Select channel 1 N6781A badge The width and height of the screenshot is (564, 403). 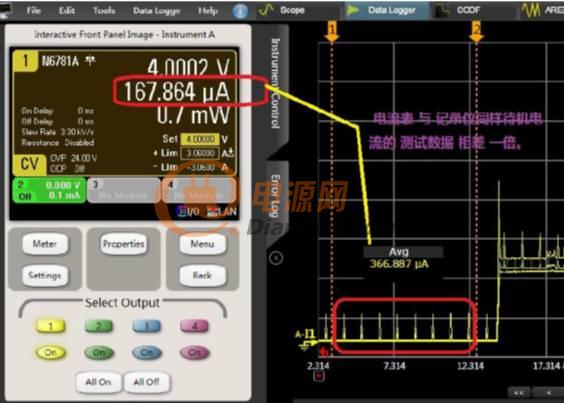click(x=25, y=61)
